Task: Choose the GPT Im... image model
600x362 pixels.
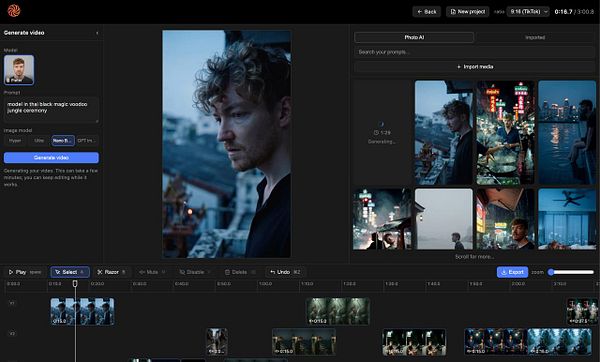Action: point(86,140)
